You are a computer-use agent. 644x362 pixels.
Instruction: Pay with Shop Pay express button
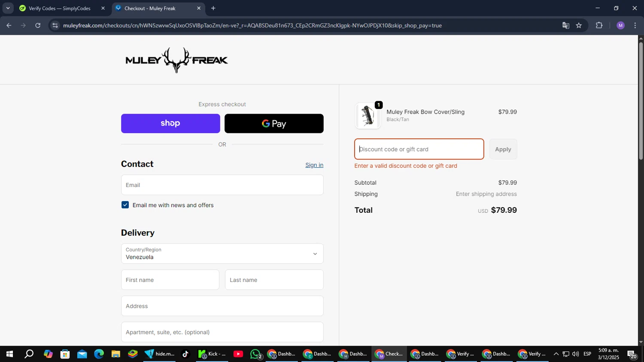[x=170, y=124]
